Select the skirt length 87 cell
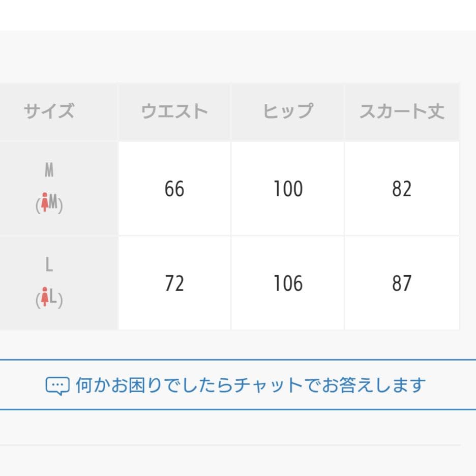 click(402, 283)
